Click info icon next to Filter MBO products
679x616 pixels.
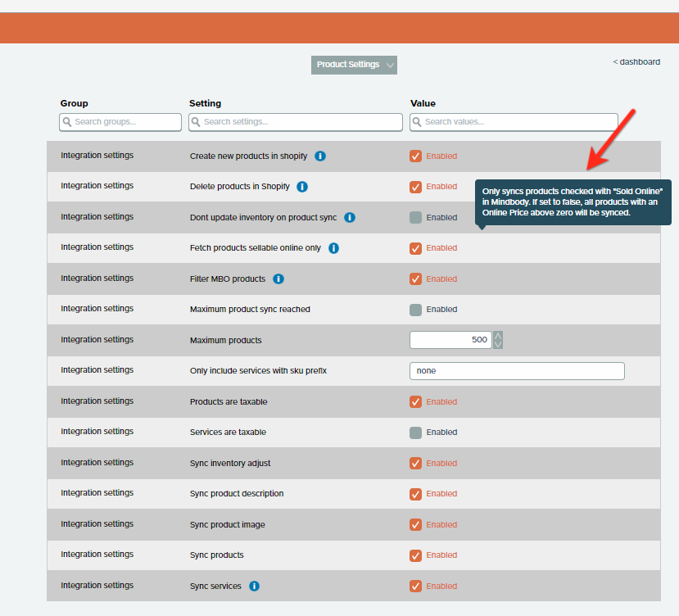[x=278, y=279]
